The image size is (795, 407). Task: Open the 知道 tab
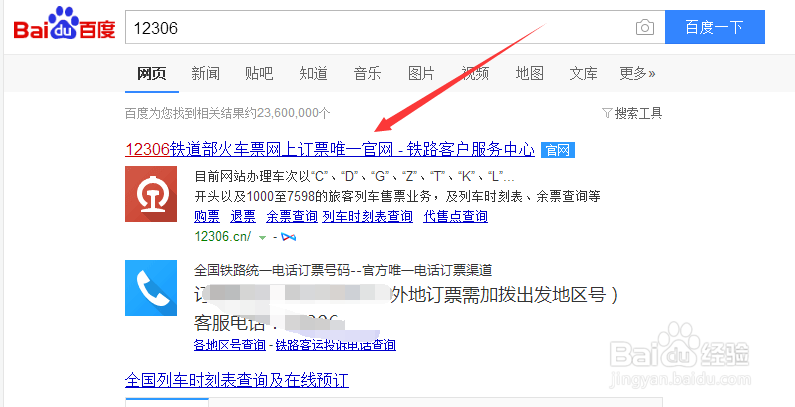click(x=313, y=73)
